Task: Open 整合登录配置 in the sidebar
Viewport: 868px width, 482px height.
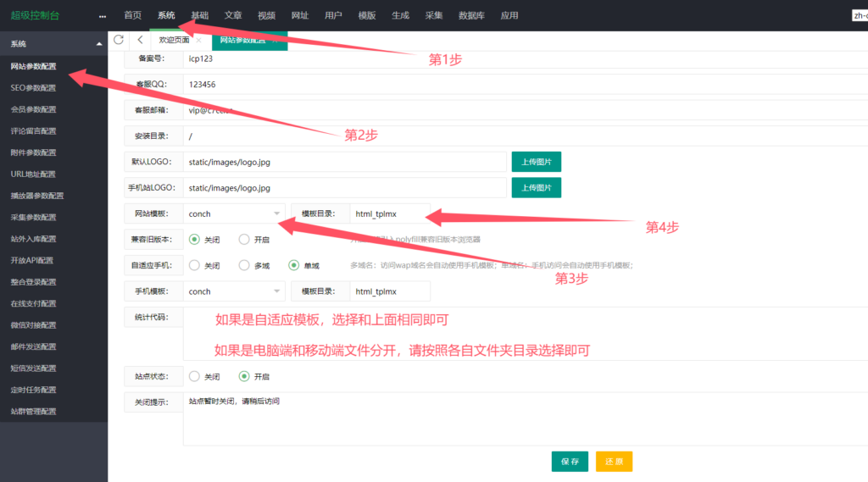Action: (x=33, y=282)
